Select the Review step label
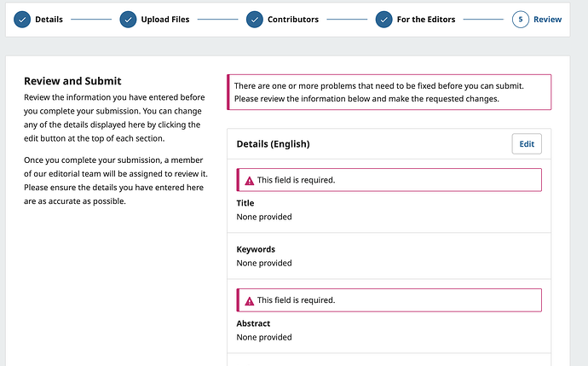This screenshot has width=588, height=366. pos(547,20)
